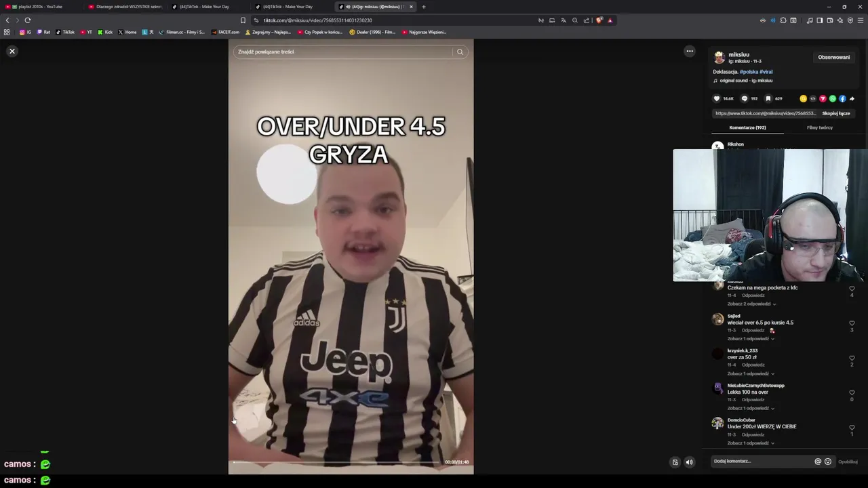Screen dimensions: 868x488
Task: Open more share options arrow
Action: click(852, 98)
